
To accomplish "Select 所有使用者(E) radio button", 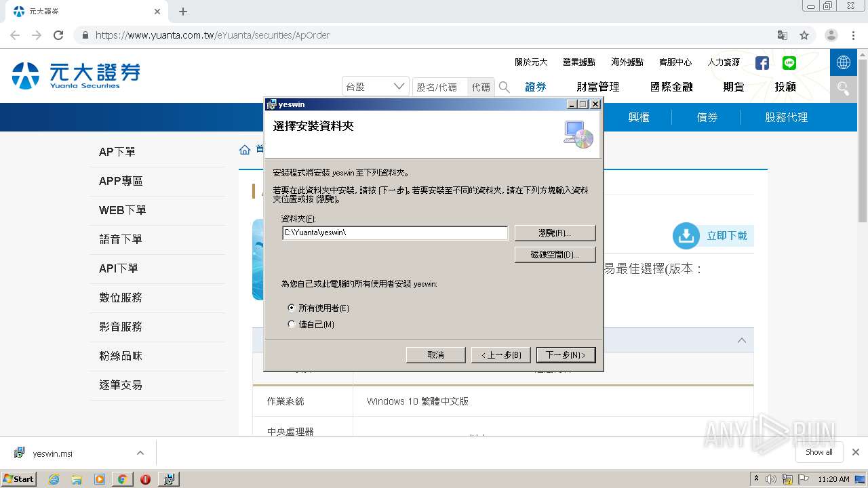I will pyautogui.click(x=292, y=308).
